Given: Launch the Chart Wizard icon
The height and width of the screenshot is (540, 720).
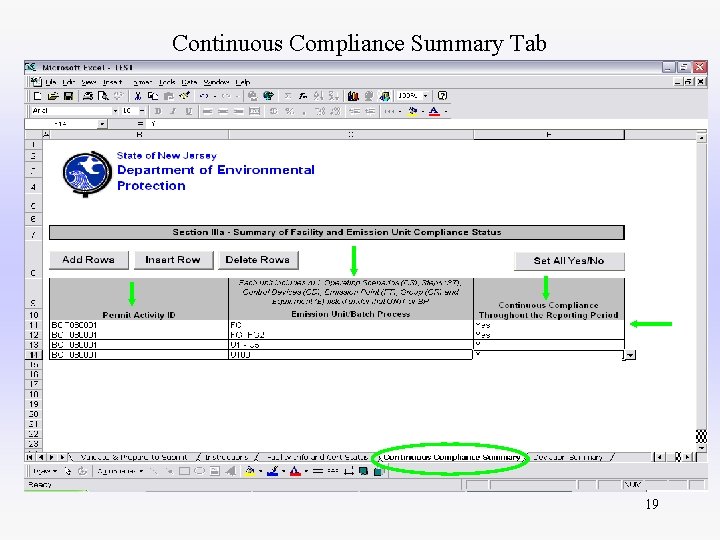Looking at the screenshot, I should click(353, 96).
